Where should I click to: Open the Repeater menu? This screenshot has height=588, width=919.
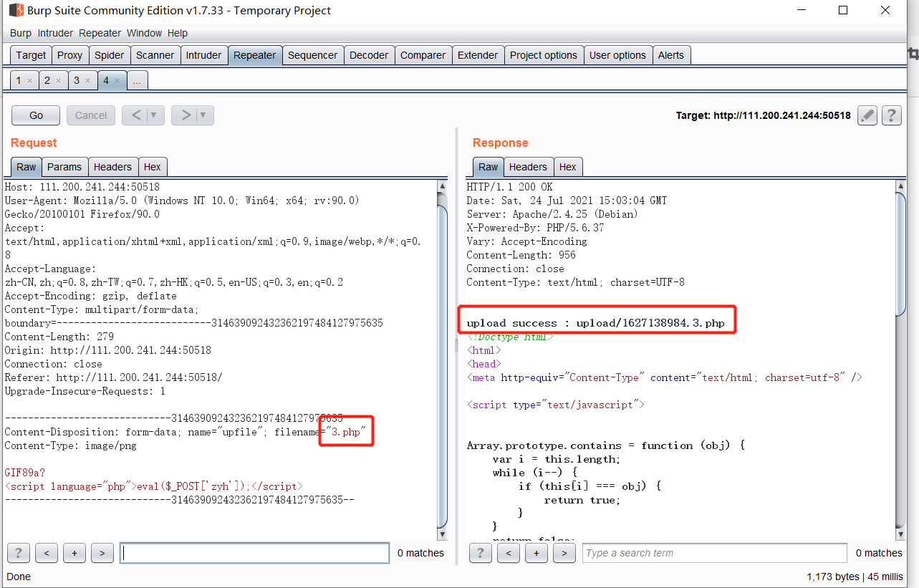point(100,33)
